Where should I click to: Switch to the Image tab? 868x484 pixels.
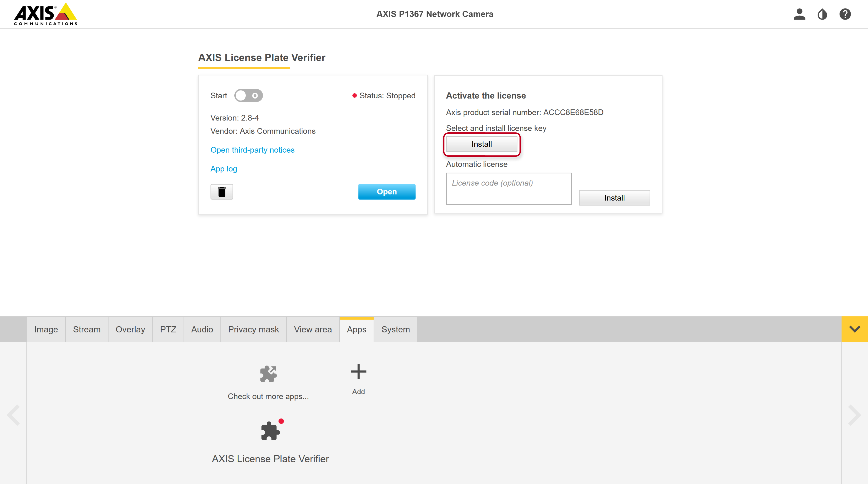point(46,329)
